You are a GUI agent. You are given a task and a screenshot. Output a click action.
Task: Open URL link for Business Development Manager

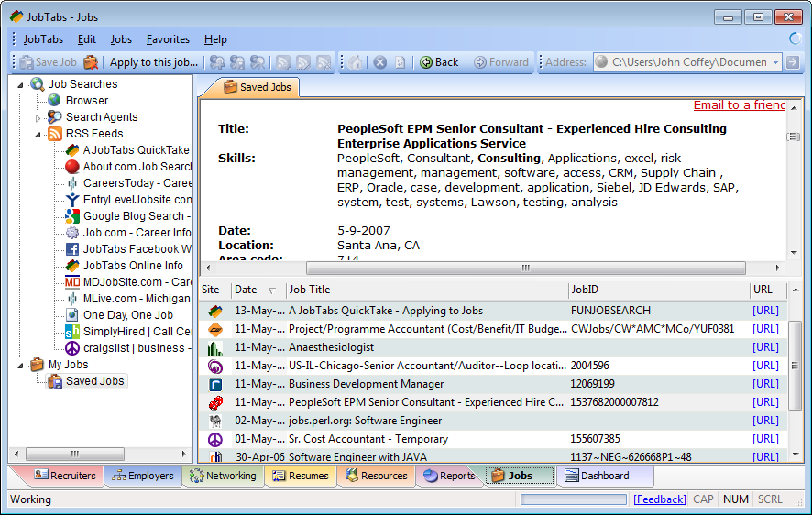point(765,384)
